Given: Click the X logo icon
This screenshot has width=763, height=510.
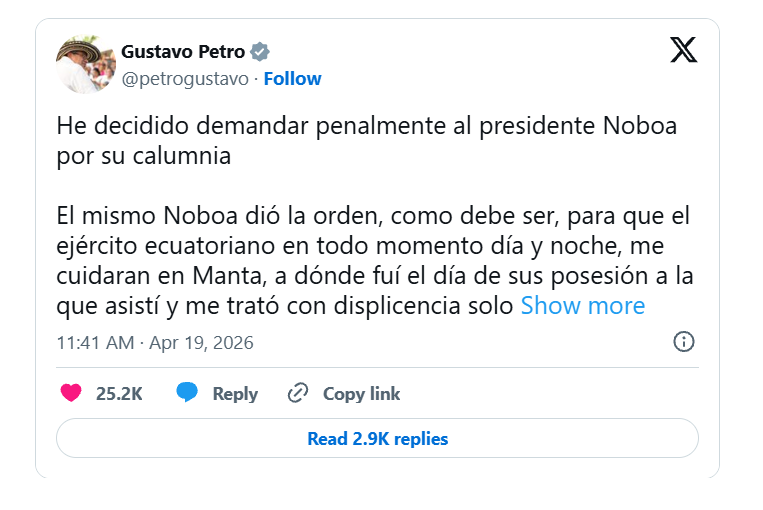Looking at the screenshot, I should 684,50.
